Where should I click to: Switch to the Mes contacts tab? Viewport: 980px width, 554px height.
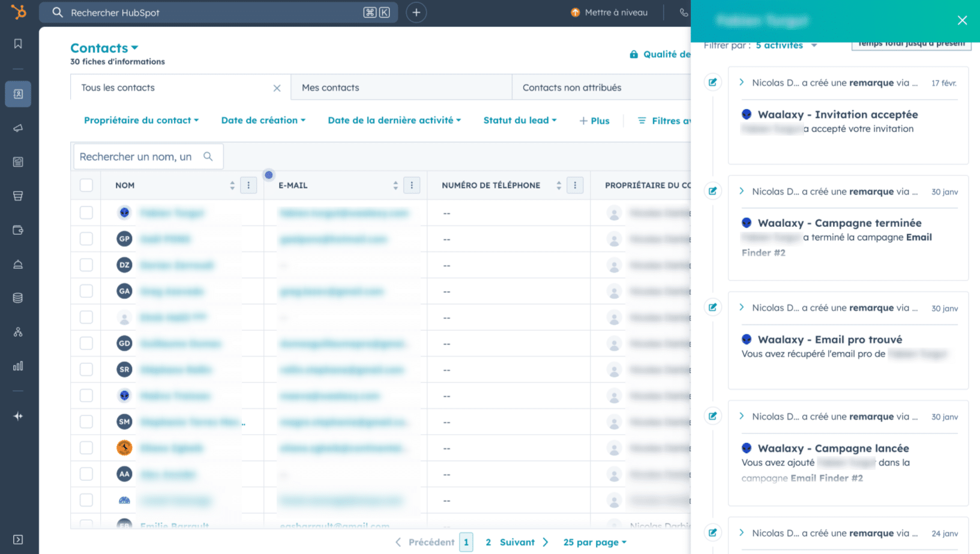coord(330,87)
